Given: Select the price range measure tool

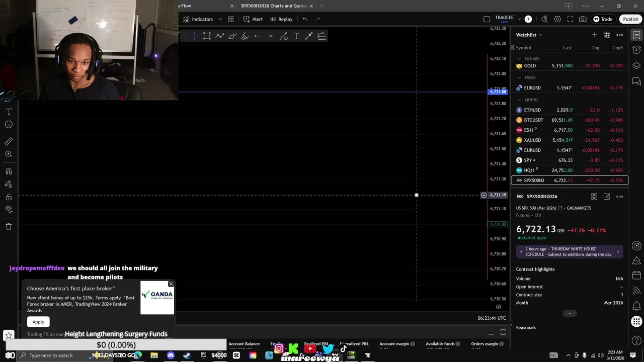Looking at the screenshot, I should tap(308, 36).
